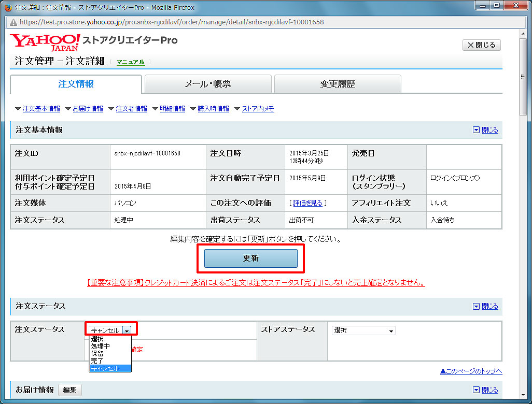This screenshot has width=532, height=404.
Task: Choose 処理中 from the order status list
Action: tap(100, 346)
